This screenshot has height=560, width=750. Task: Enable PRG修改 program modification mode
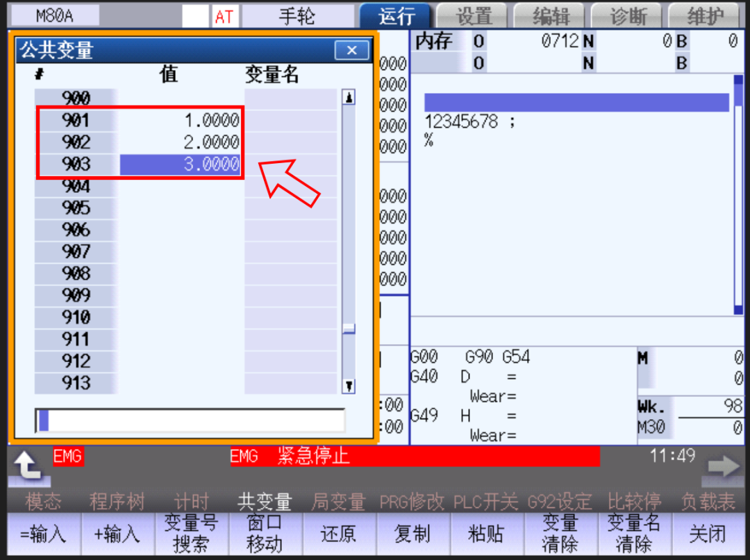(412, 500)
